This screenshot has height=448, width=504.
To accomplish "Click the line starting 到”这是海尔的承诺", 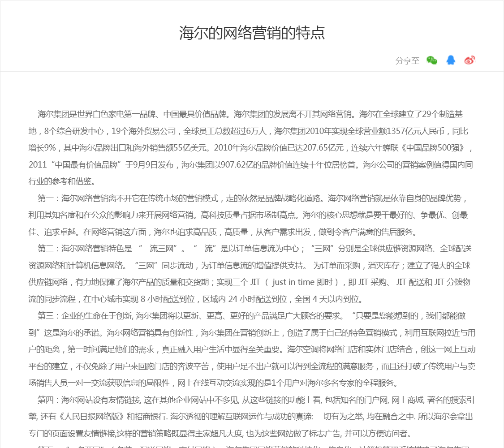I will (252, 332).
